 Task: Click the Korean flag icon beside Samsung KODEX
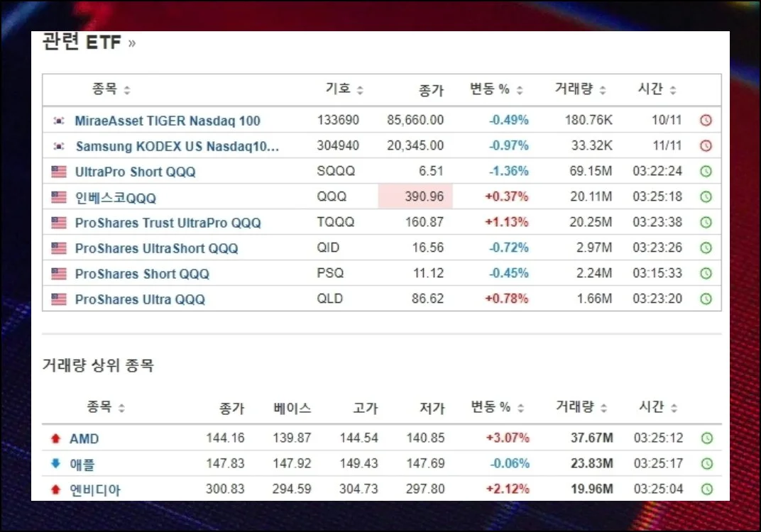(59, 146)
